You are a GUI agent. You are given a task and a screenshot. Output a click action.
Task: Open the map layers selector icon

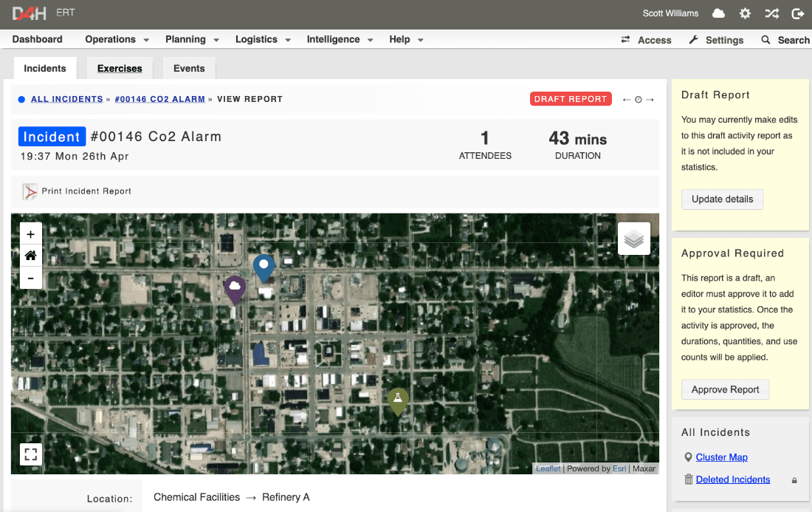tap(633, 238)
